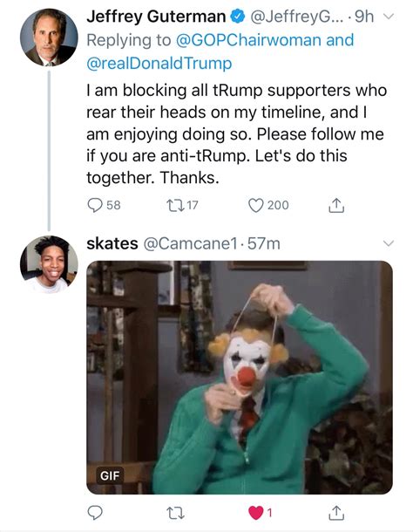Reply to the skates tweet
The image size is (413, 532).
(x=95, y=513)
